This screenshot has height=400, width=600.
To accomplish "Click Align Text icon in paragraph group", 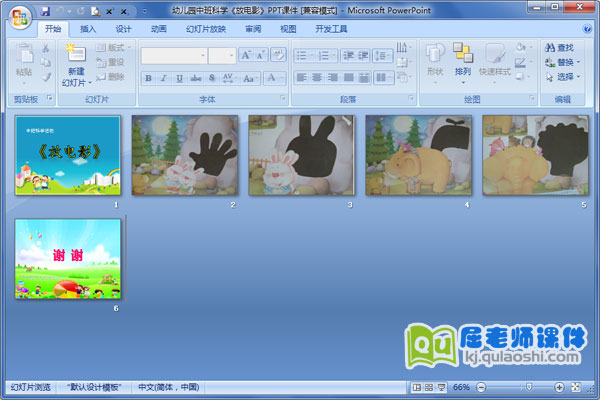I will tap(404, 62).
